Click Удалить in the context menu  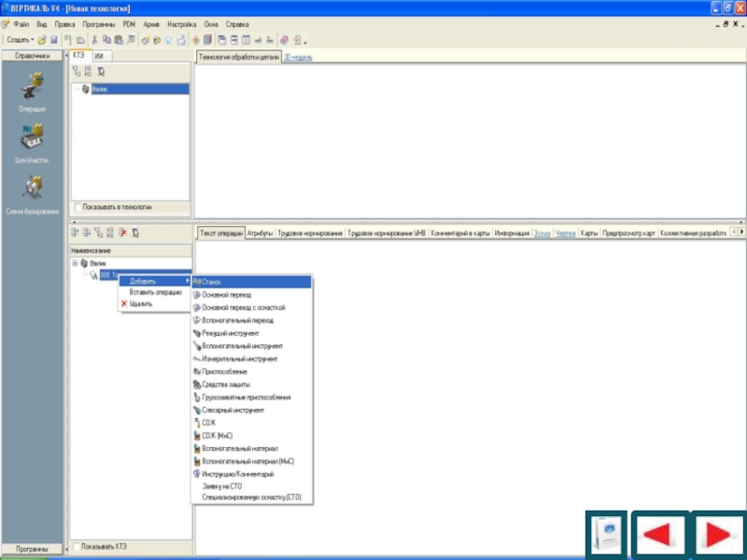tap(140, 303)
